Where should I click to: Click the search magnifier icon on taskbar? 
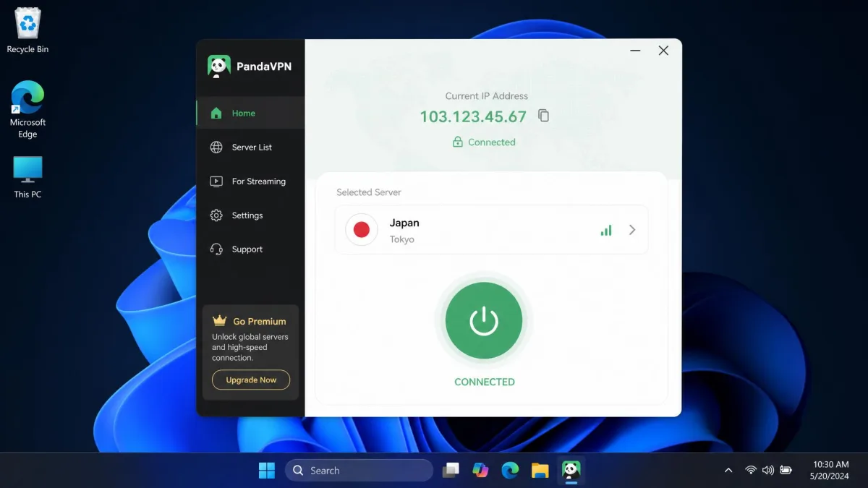click(x=298, y=471)
